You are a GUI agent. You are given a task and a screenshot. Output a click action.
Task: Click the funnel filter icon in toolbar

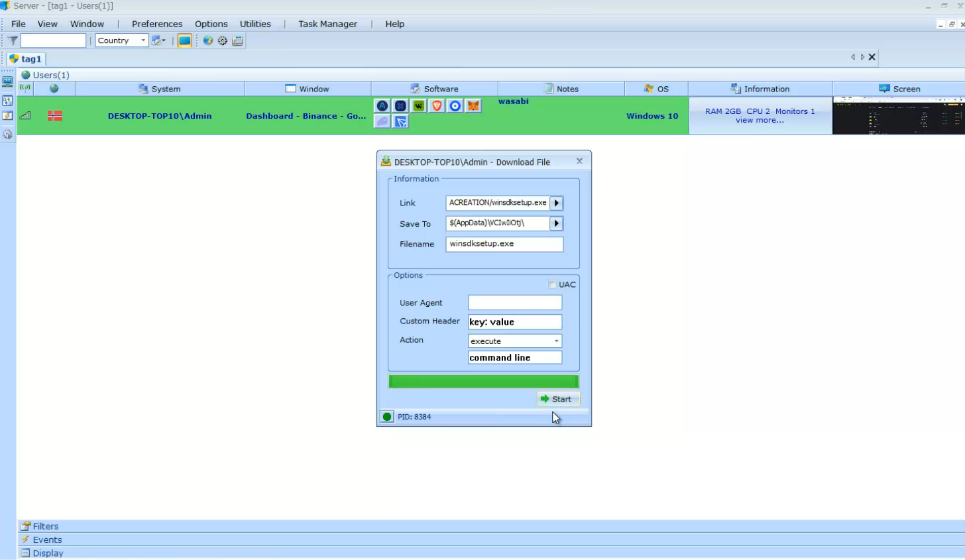coord(13,40)
